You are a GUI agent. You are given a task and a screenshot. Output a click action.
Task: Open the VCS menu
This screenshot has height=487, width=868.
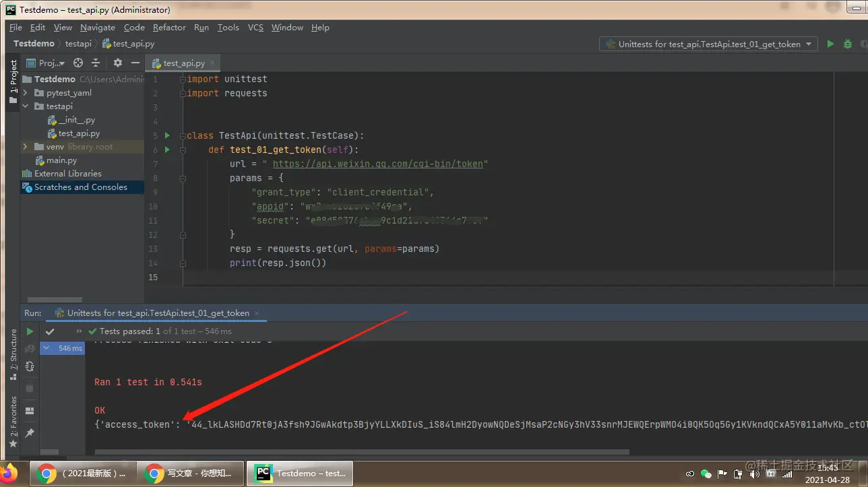tap(255, 28)
